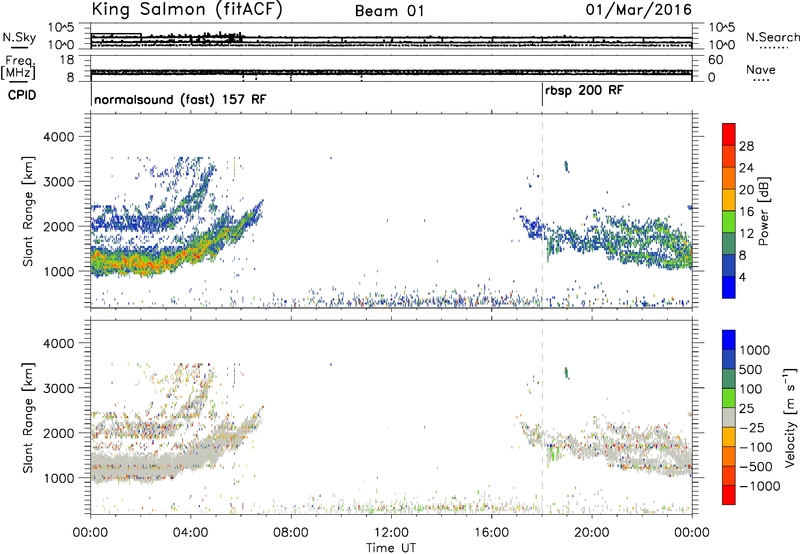The image size is (800, 554).
Task: Click the velocity panel 'Slant Range [km]' label
Action: point(28,418)
